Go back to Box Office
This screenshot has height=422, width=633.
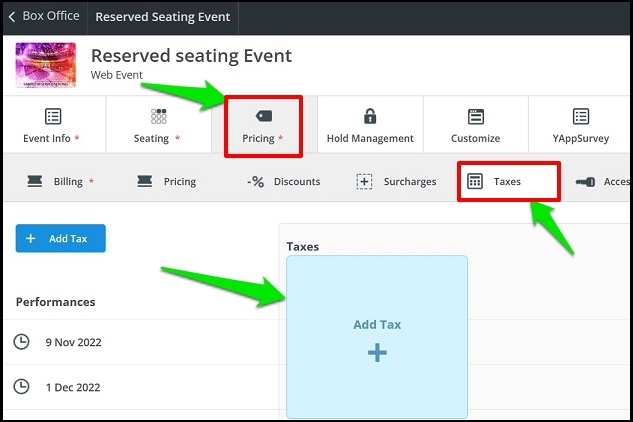point(51,16)
